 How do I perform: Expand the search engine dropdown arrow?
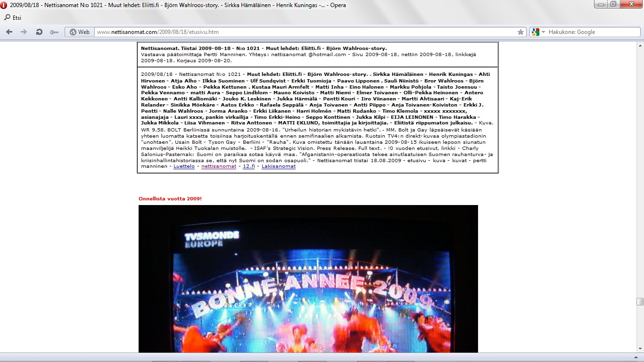pyautogui.click(x=543, y=32)
